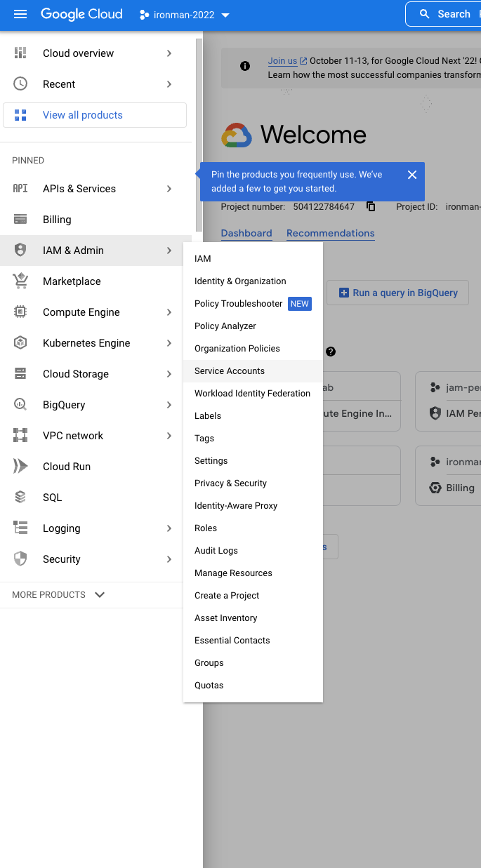Expand the Security submenu arrow
Screen dimensions: 481x868
pos(169,559)
